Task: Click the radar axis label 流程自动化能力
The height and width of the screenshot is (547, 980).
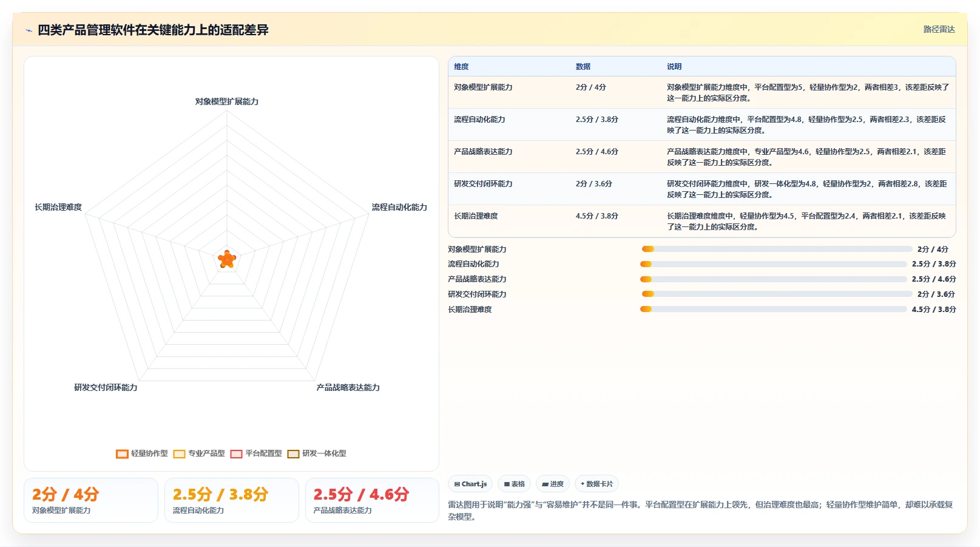Action: pos(399,208)
